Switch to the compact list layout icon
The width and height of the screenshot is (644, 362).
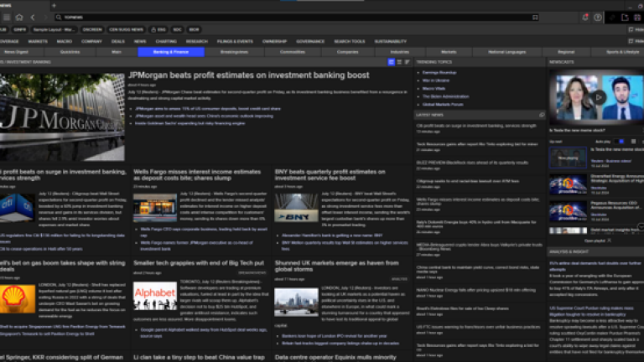(x=406, y=63)
